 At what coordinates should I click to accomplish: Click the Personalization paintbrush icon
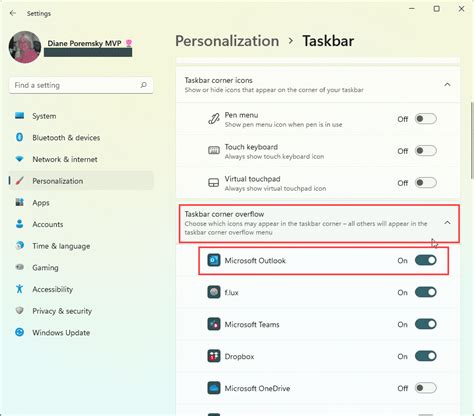[20, 181]
